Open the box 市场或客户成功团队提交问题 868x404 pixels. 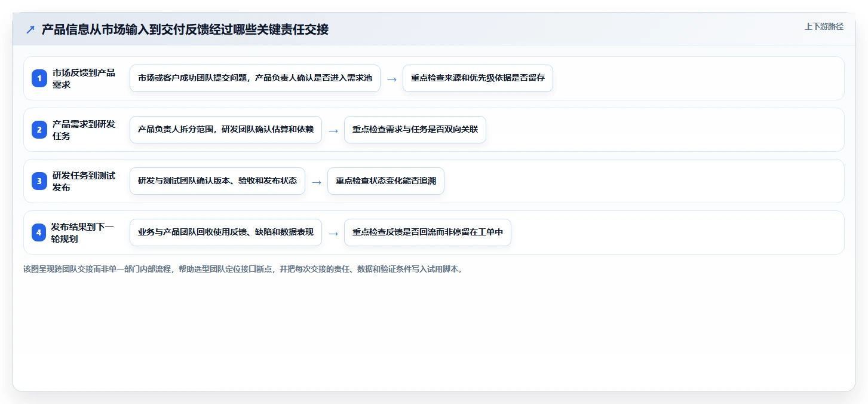tap(255, 78)
